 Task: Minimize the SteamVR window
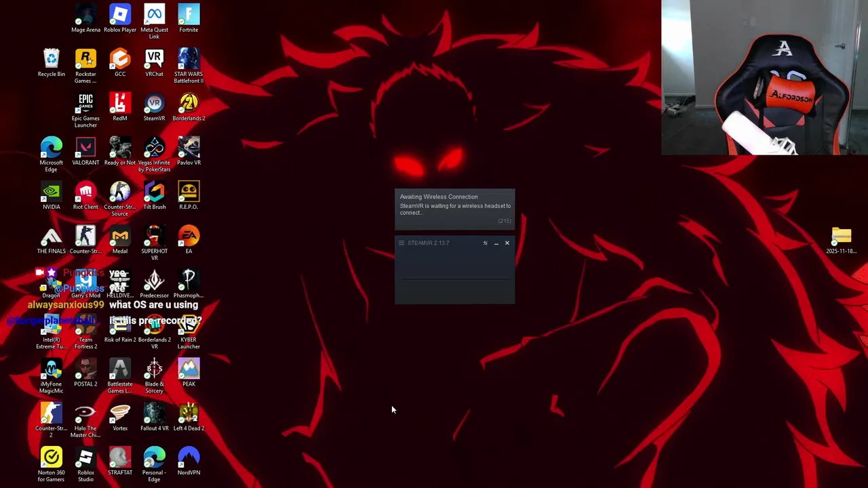tap(496, 243)
